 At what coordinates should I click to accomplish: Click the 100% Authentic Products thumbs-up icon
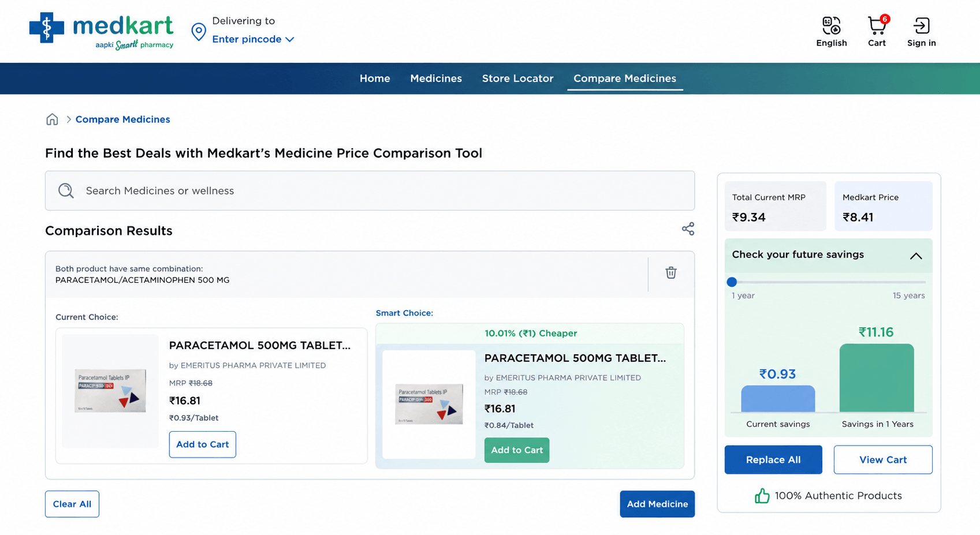(762, 496)
